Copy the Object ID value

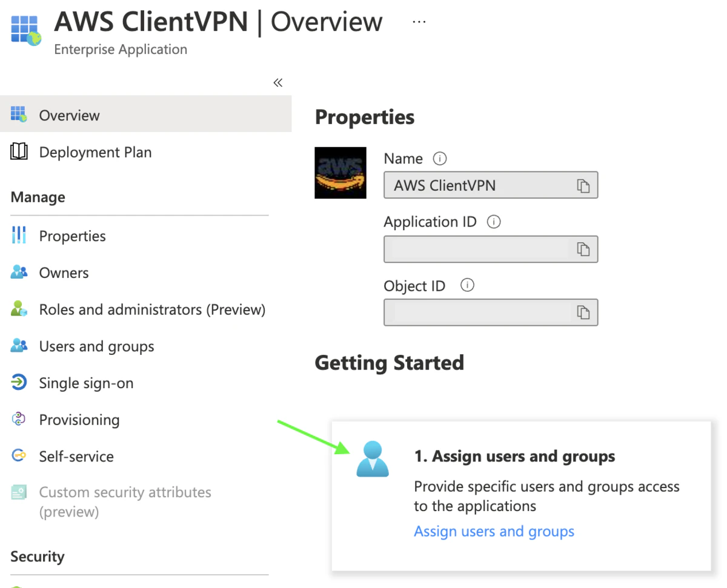coord(583,312)
